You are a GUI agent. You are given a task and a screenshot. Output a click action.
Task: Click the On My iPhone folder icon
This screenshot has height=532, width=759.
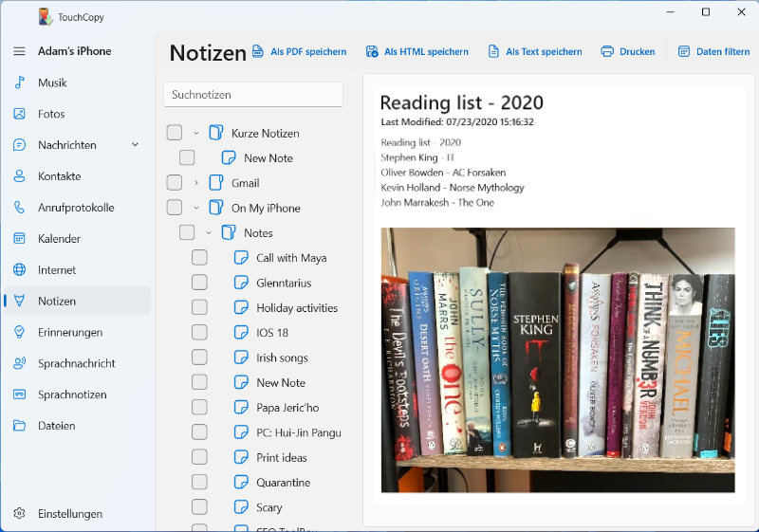tap(216, 208)
